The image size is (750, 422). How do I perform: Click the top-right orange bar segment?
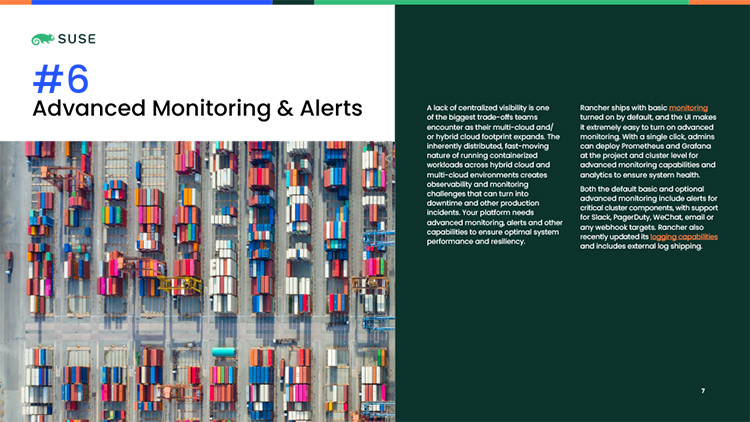[718, 2]
